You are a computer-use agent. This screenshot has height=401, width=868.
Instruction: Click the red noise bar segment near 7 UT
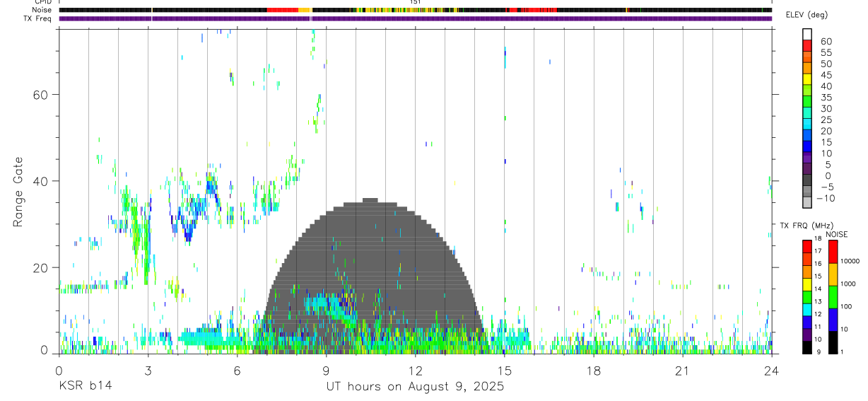click(283, 10)
